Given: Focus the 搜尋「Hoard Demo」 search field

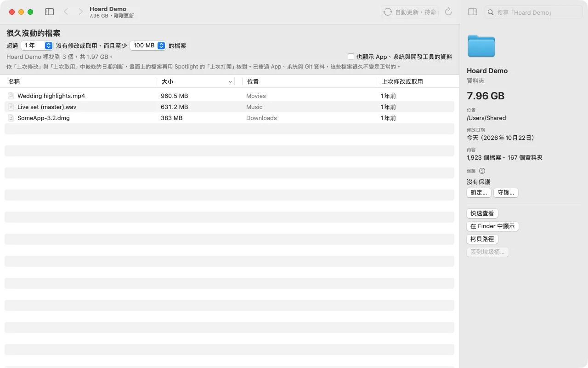Looking at the screenshot, I should 533,12.
